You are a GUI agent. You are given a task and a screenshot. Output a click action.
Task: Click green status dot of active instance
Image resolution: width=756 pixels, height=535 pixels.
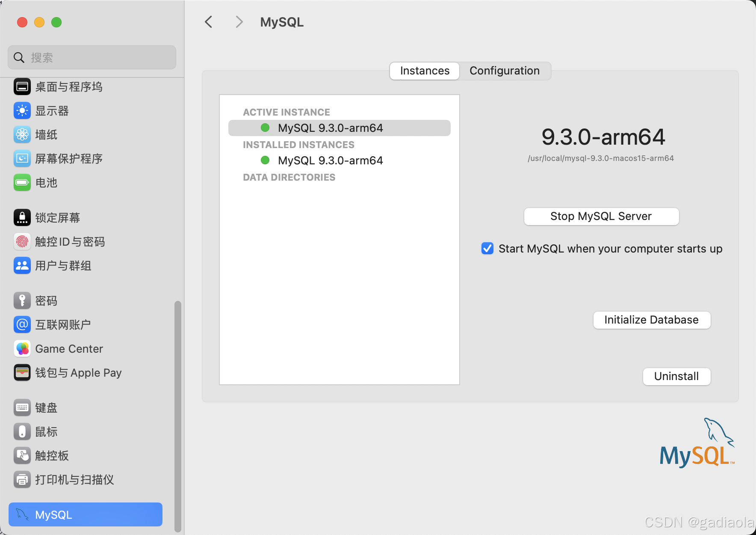[265, 128]
